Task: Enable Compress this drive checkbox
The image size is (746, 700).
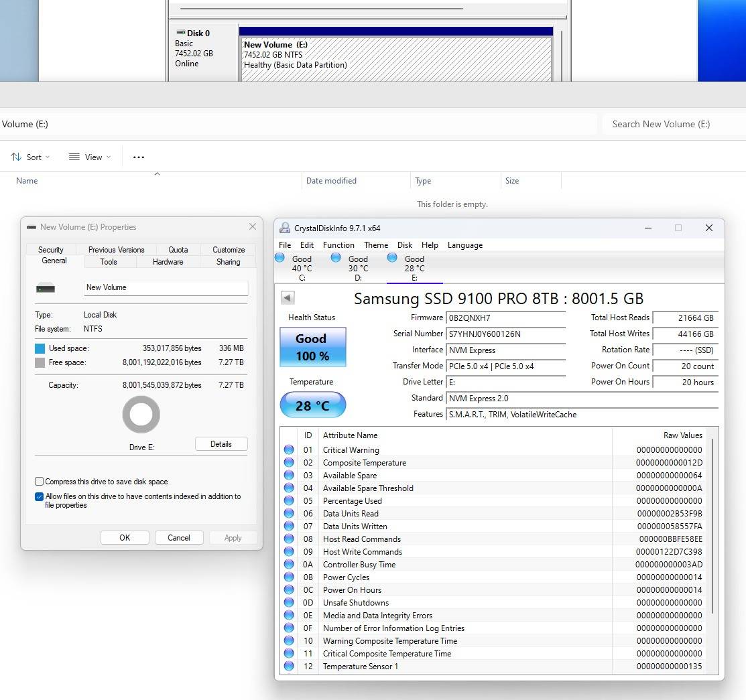Action: click(40, 482)
